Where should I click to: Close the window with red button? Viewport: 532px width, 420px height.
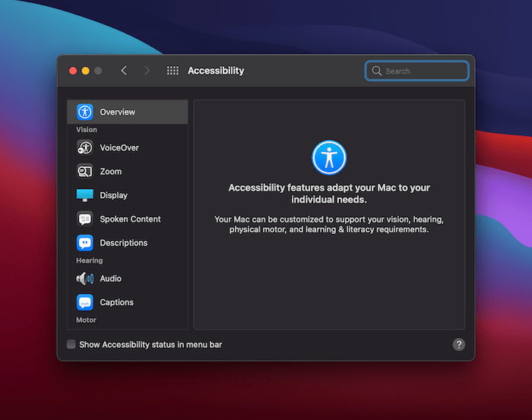[73, 71]
